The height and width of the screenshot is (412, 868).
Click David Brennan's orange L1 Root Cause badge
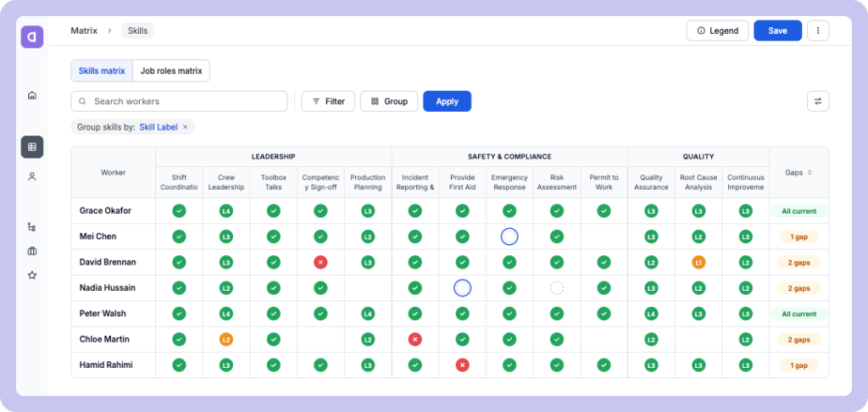pyautogui.click(x=698, y=262)
